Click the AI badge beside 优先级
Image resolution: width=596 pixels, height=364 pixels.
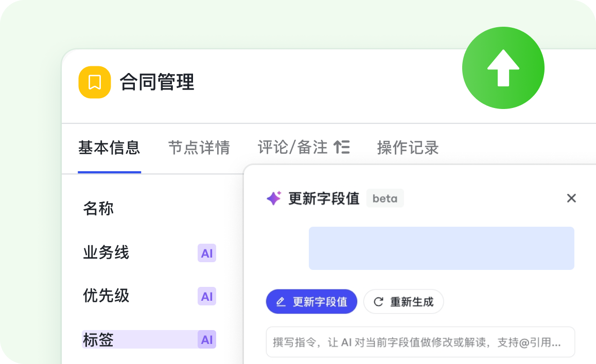coord(207,296)
